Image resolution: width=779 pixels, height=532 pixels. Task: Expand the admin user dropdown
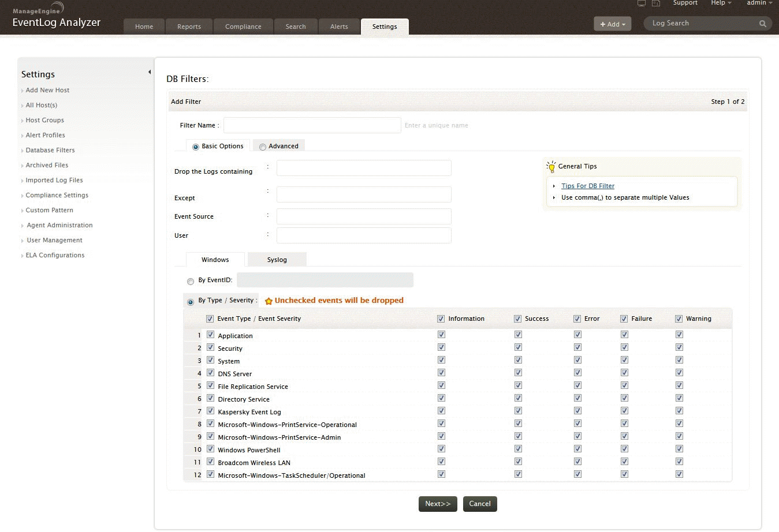759,3
